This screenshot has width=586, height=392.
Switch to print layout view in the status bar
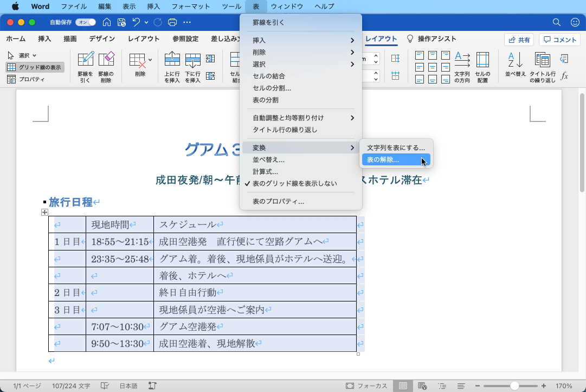pyautogui.click(x=403, y=386)
